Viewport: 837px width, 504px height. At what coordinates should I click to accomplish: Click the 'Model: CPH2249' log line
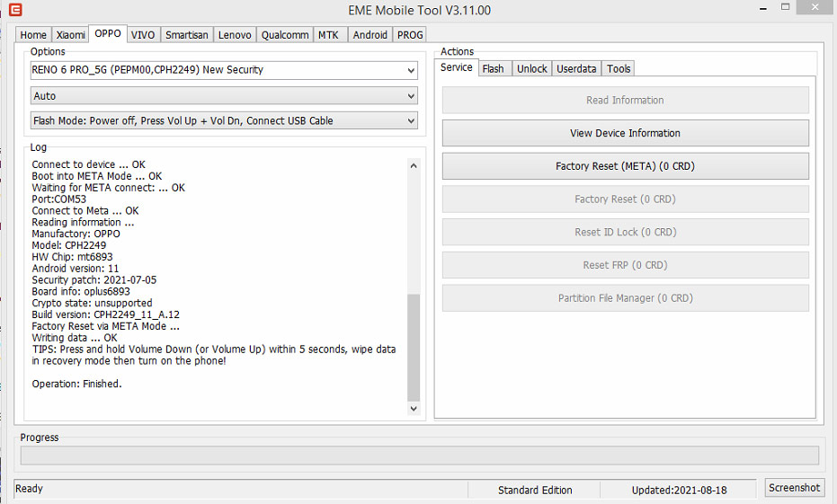pos(69,245)
